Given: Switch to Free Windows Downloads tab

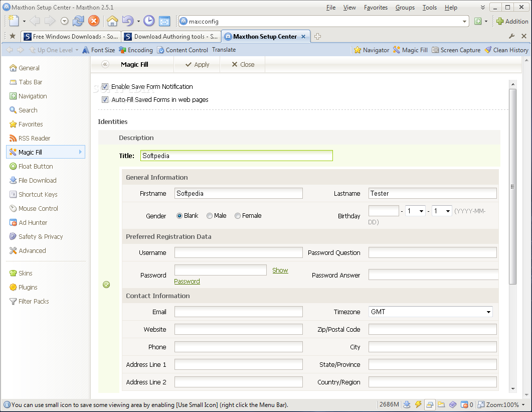Looking at the screenshot, I should pos(71,36).
